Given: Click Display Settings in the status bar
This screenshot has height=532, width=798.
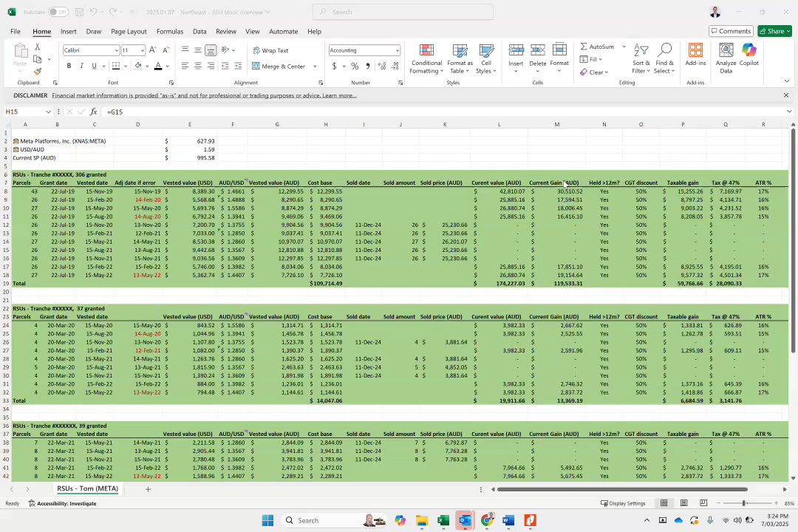Looking at the screenshot, I should coord(624,503).
